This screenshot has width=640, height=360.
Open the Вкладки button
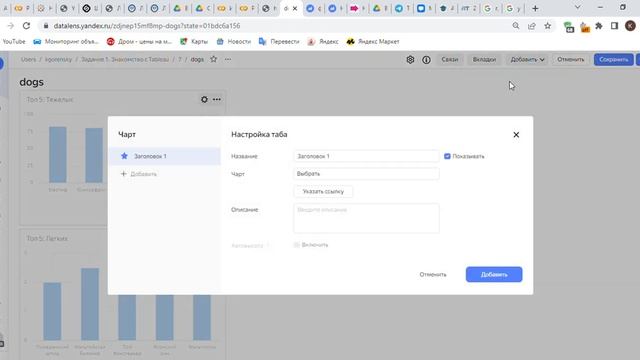[x=484, y=60]
